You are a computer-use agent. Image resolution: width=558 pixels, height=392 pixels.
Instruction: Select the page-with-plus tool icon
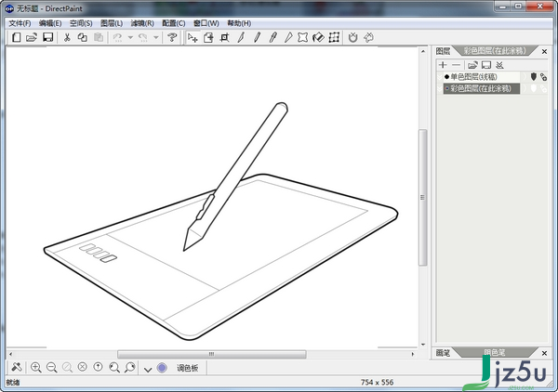point(208,37)
